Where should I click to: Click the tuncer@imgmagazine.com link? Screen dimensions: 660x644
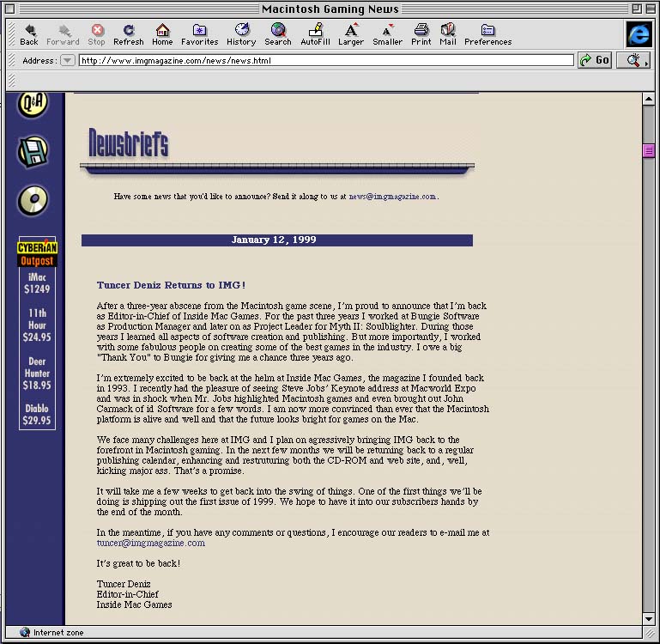[x=150, y=543]
